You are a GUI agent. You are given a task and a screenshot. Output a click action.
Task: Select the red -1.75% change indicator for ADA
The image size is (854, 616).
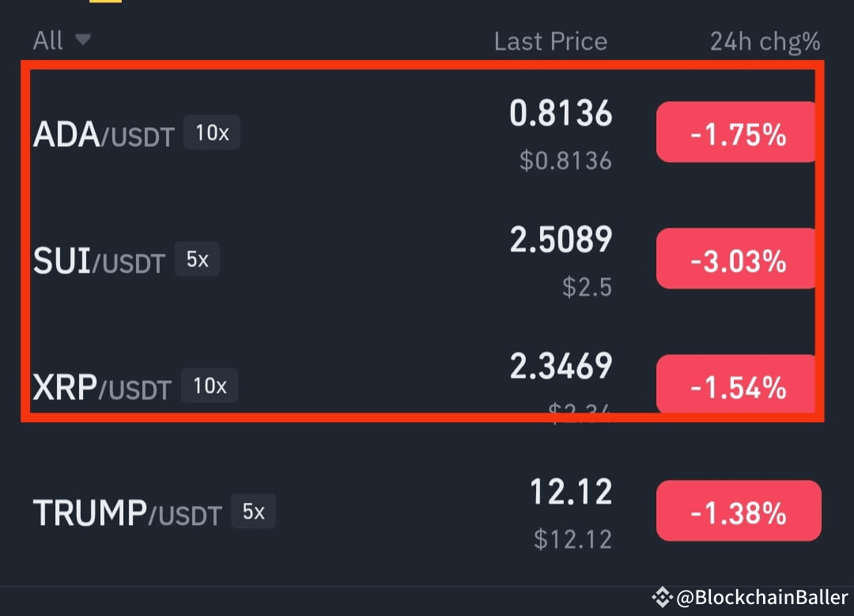pos(735,132)
